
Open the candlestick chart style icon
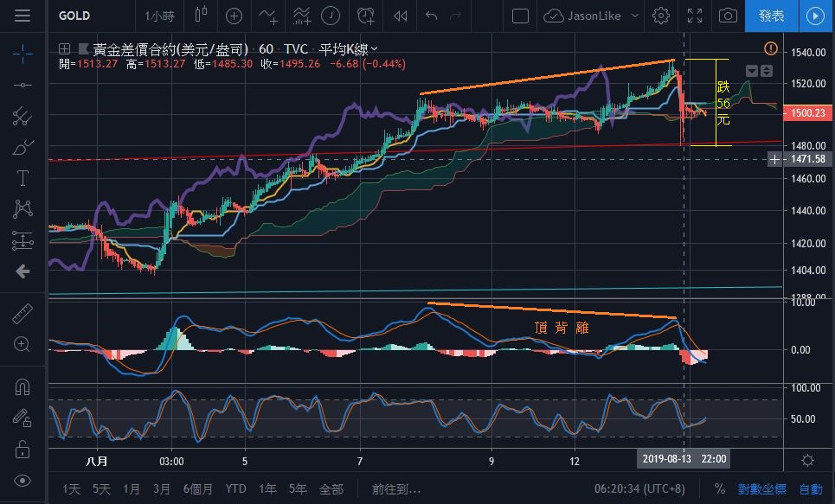point(202,16)
